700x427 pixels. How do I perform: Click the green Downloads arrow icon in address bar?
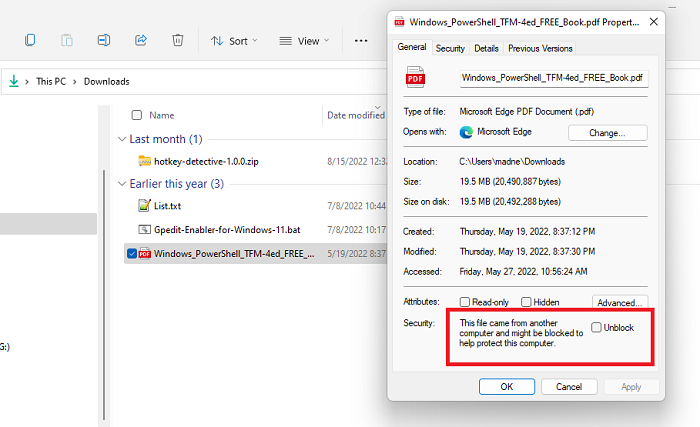click(x=14, y=81)
